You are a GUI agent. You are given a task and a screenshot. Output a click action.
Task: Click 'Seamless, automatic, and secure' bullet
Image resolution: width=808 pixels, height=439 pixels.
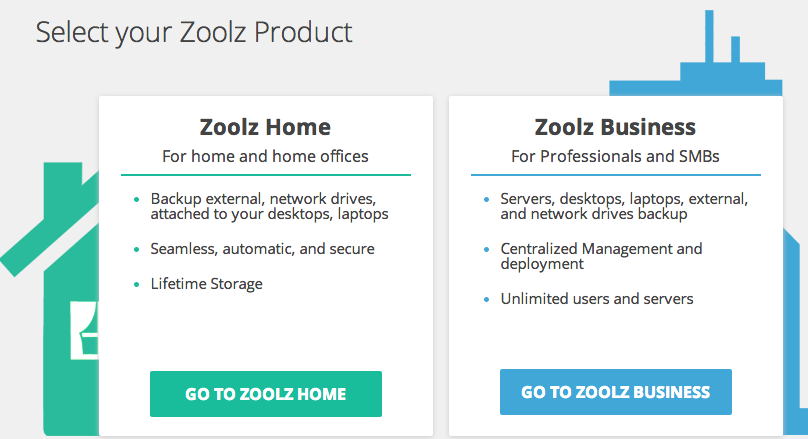262,249
